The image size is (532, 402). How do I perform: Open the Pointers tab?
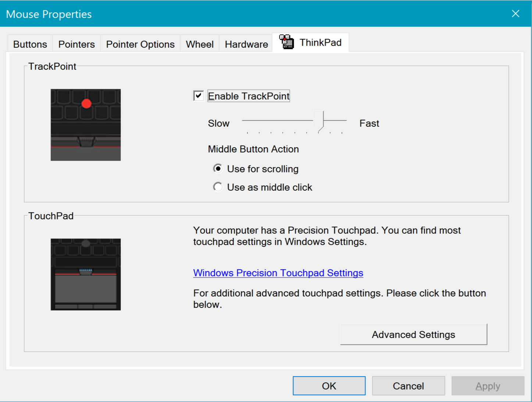[x=76, y=44]
